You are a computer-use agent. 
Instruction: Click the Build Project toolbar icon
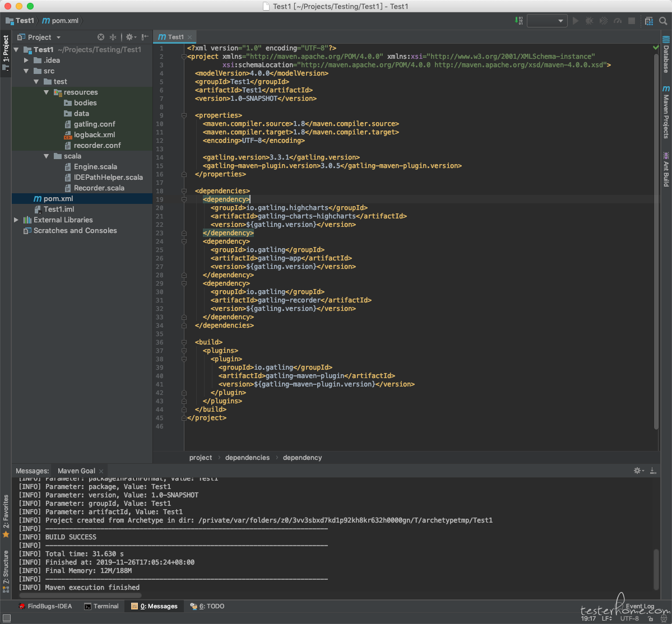coord(518,21)
